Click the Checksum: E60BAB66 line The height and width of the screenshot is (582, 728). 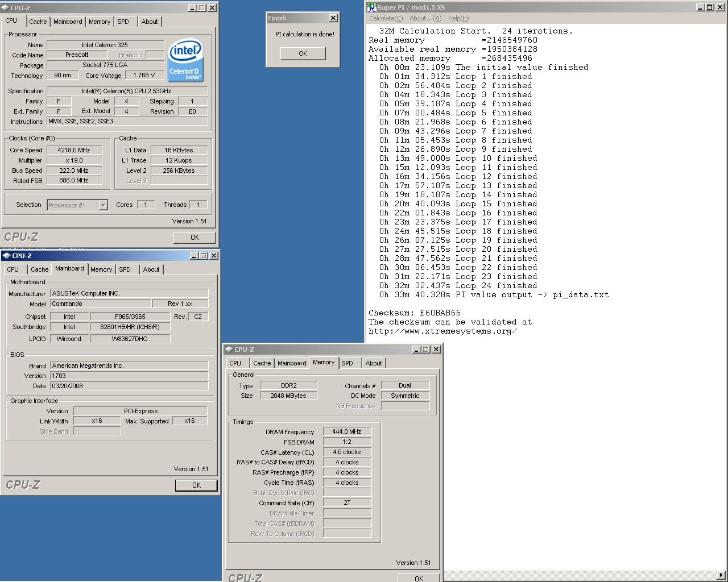click(x=415, y=313)
